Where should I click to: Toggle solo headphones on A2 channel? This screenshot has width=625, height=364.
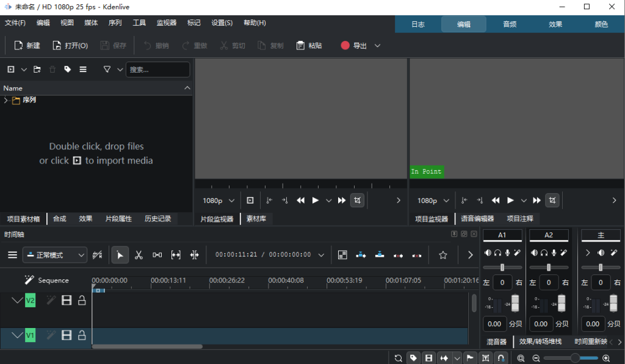coord(544,252)
